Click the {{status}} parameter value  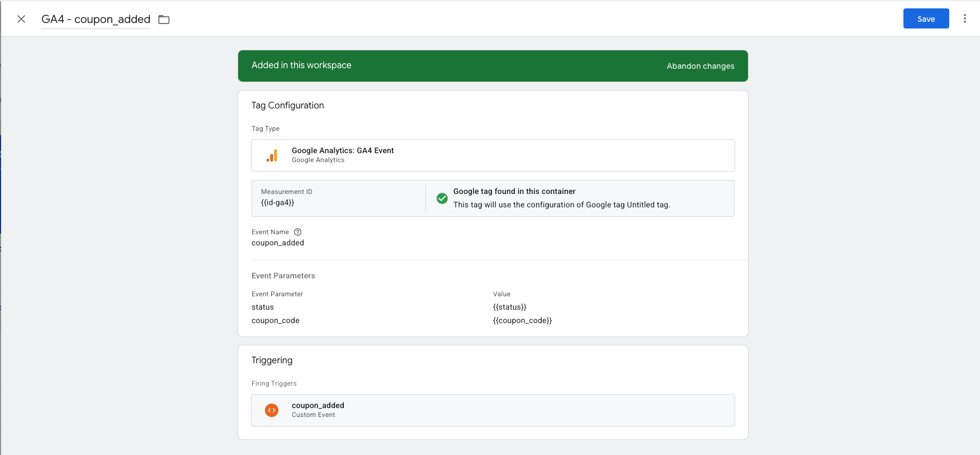click(509, 307)
